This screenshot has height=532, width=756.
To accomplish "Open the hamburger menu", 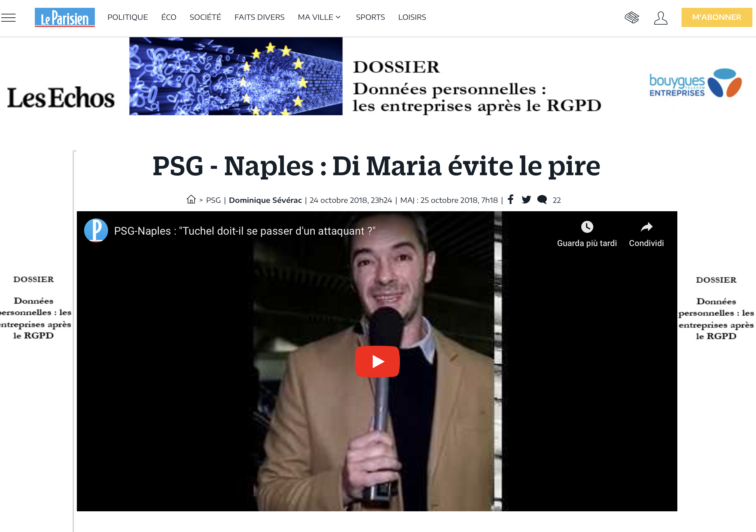I will [8, 17].
